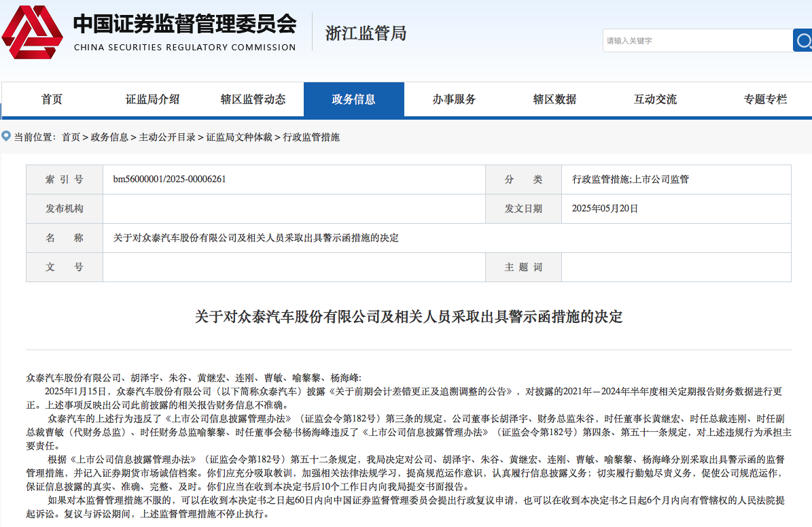Open the 辖区监管动态 navigation tab

tap(253, 99)
